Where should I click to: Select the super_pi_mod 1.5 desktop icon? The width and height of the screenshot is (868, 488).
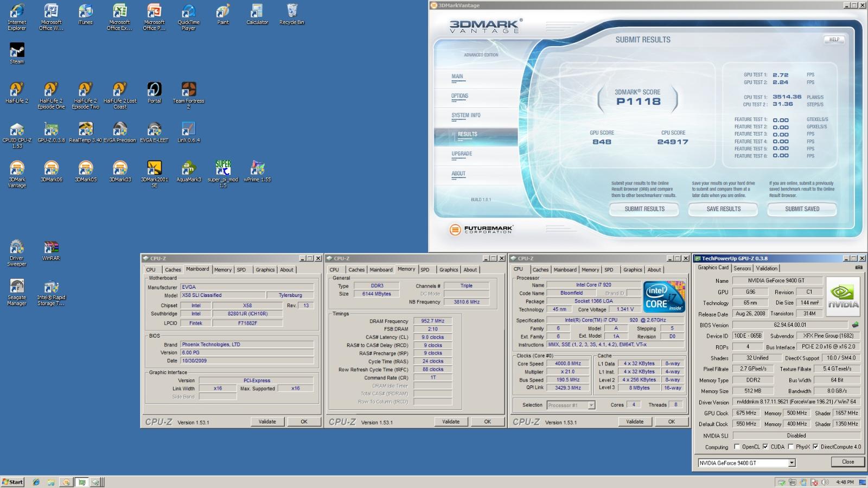pos(223,174)
